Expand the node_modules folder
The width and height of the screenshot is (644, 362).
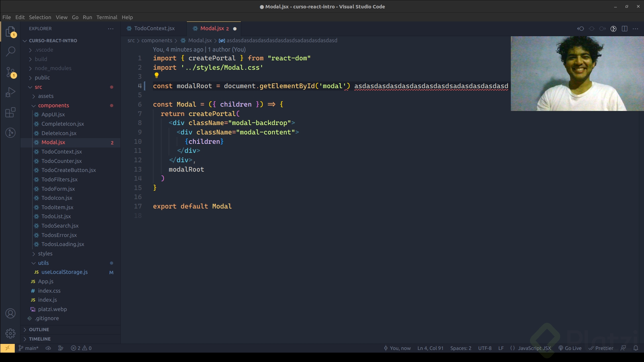53,68
